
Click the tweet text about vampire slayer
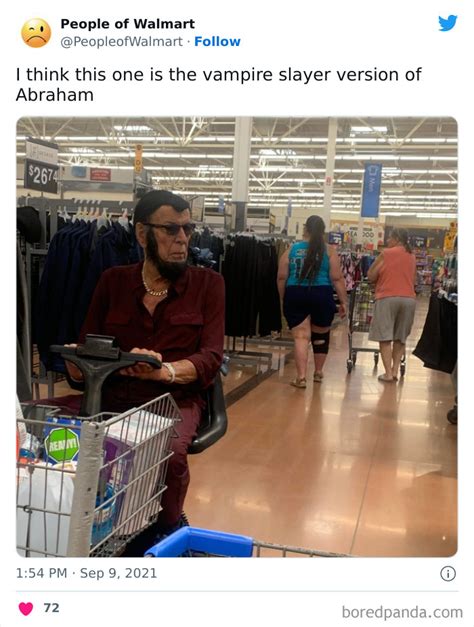point(218,84)
